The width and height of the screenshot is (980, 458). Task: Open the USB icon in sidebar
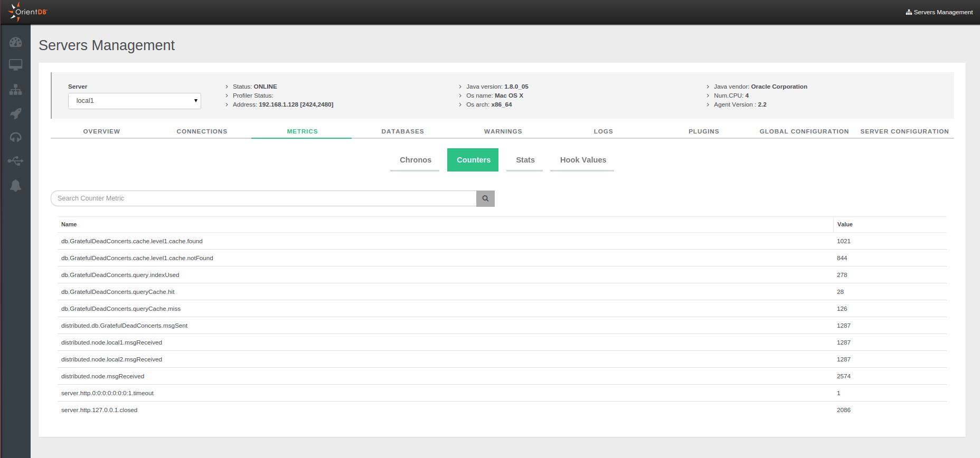[x=15, y=161]
